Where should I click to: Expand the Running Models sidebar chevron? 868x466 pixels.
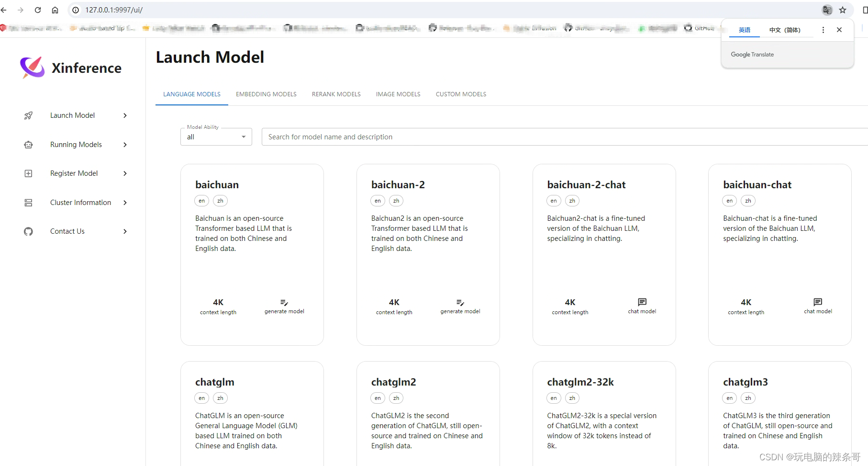[125, 145]
